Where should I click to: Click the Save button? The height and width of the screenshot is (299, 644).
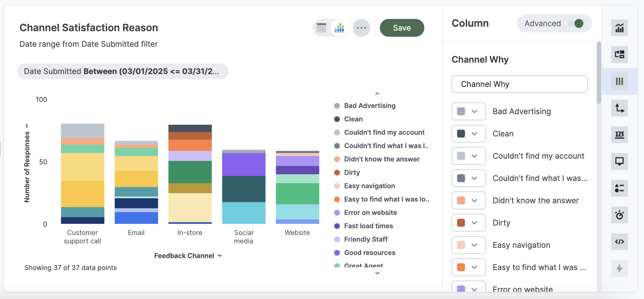click(402, 28)
